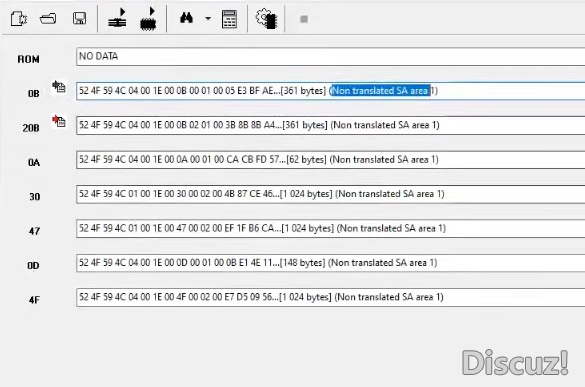Viewport: 585px width, 387px height.
Task: Click the New file toolbar icon
Action: [x=18, y=18]
